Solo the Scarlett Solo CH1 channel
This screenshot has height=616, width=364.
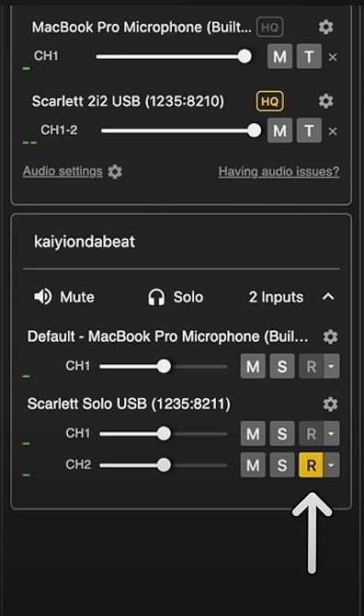click(282, 433)
